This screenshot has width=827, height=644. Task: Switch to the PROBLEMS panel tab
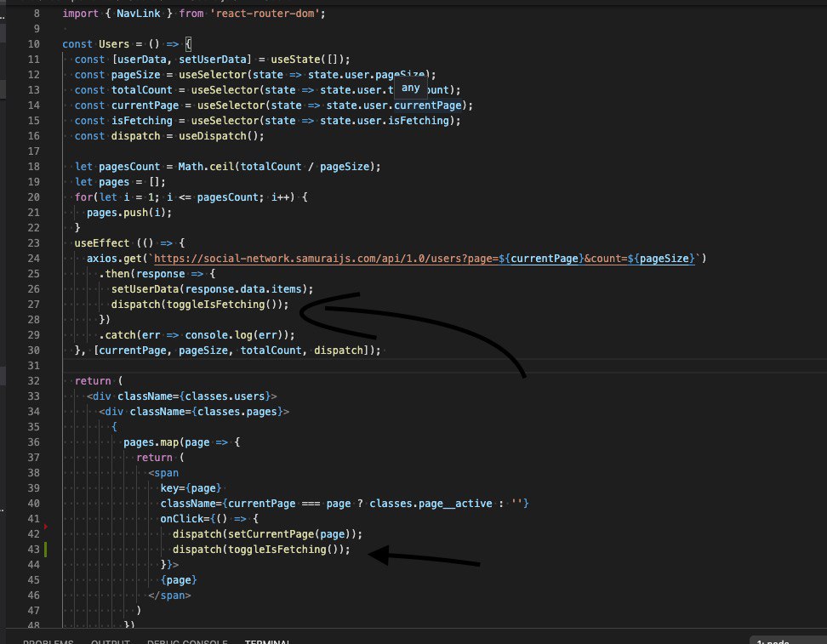pyautogui.click(x=48, y=641)
